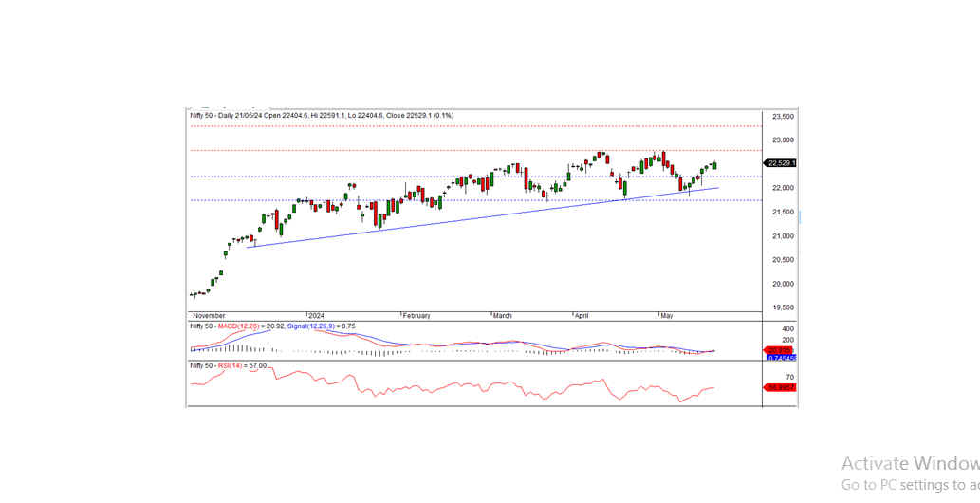Select the 22,529.1 current price tag

[781, 163]
